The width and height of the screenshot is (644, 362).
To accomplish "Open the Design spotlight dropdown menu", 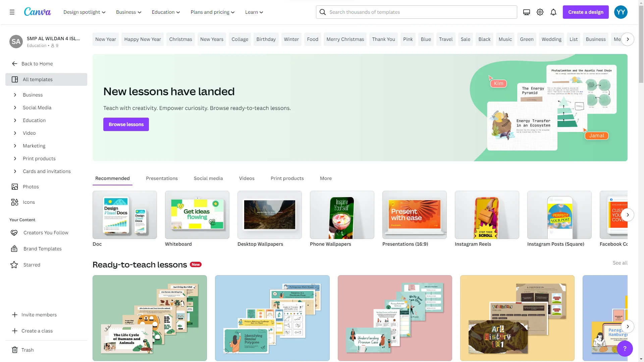I will click(85, 12).
